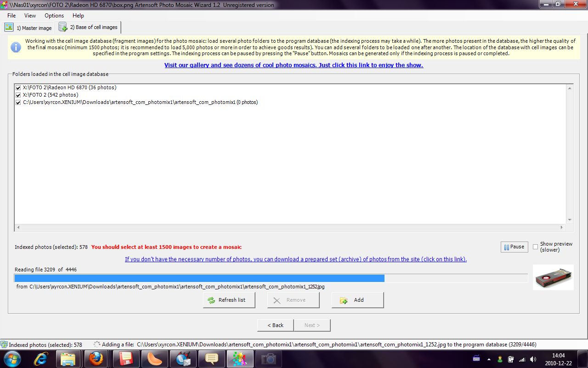Click the Next > button
Screen dimensions: 588x368
click(x=312, y=325)
